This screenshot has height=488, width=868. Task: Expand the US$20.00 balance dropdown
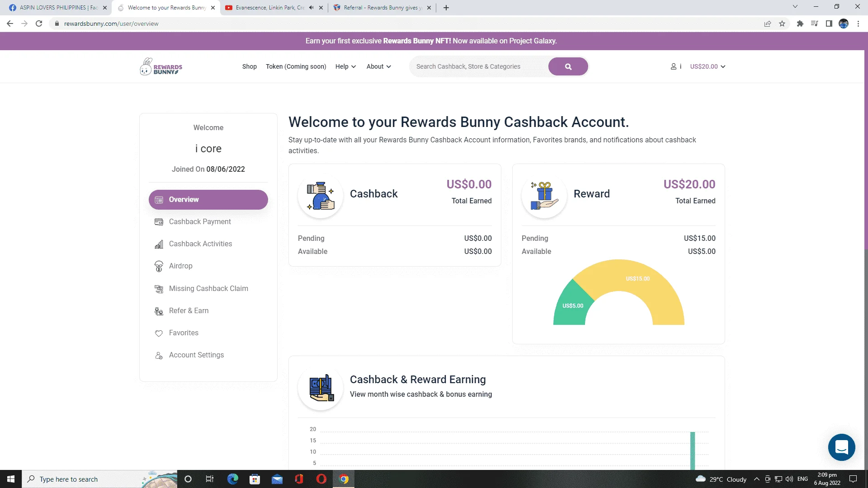708,66
